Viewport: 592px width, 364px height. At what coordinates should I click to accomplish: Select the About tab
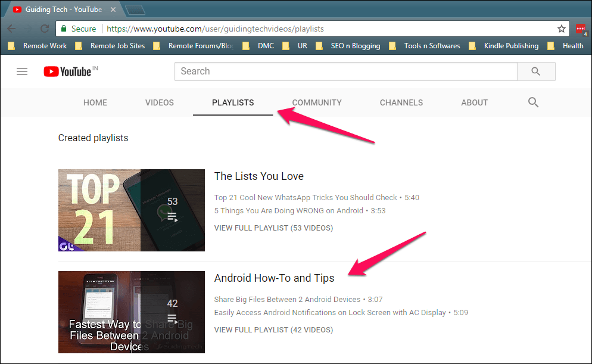tap(474, 102)
